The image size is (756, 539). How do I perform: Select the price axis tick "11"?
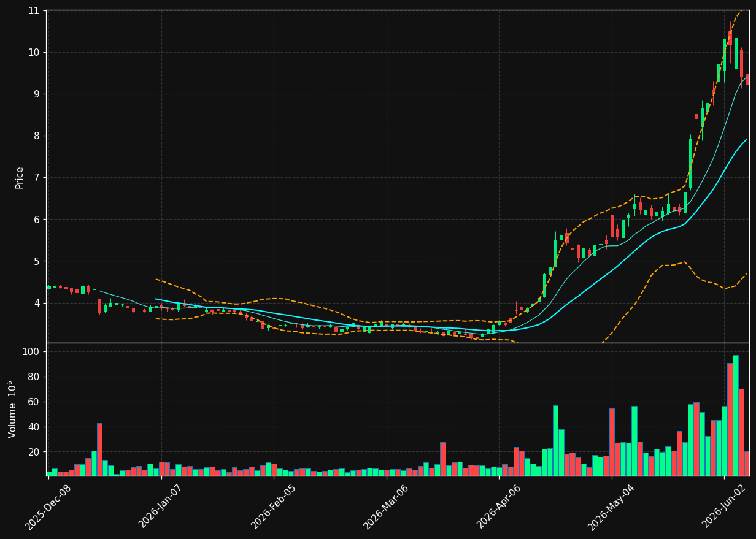pyautogui.click(x=33, y=10)
